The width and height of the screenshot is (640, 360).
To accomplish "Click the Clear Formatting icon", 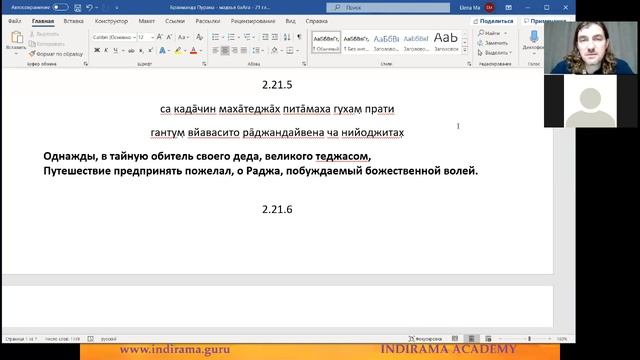I will [x=200, y=37].
